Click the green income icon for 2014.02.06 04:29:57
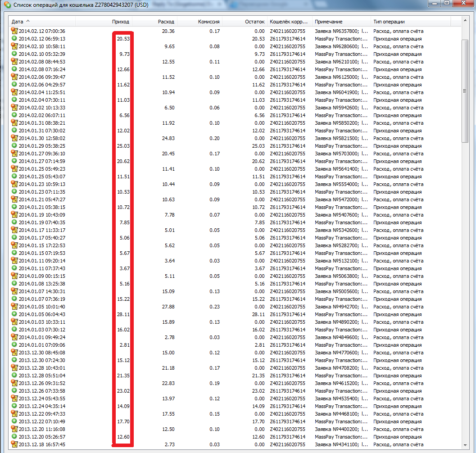 click(14, 84)
